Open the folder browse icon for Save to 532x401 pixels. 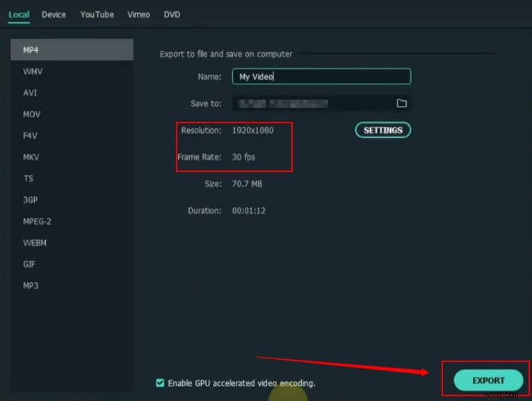401,103
